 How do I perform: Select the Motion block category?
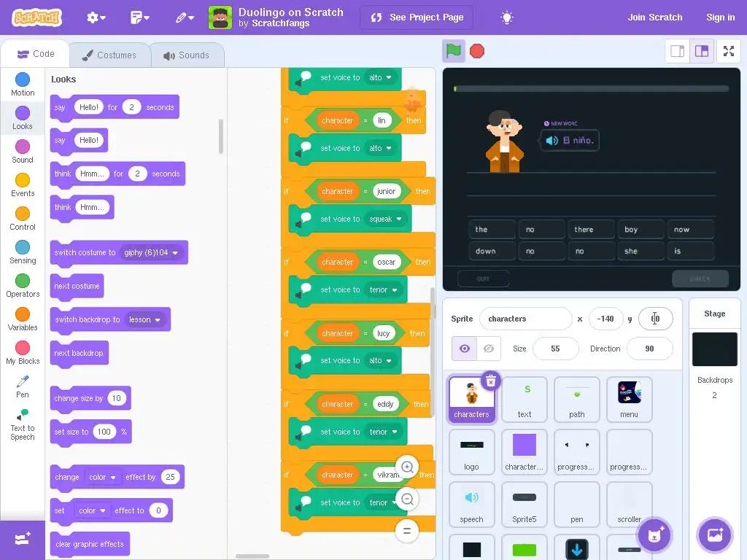coord(23,85)
